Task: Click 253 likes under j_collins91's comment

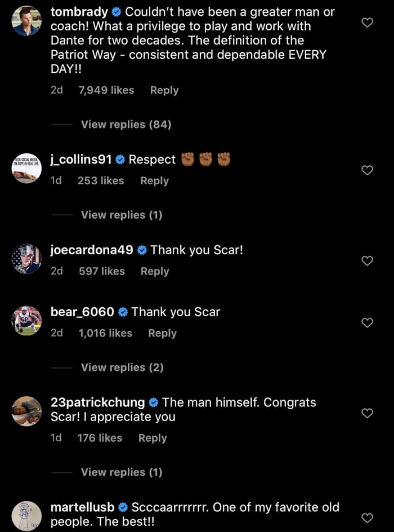Action: (x=101, y=181)
